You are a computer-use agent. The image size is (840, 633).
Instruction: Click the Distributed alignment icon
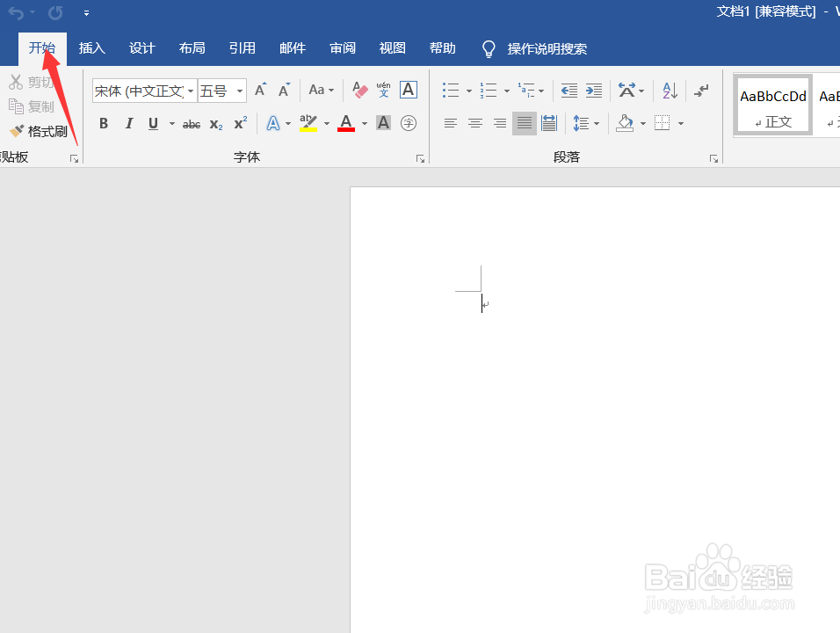pyautogui.click(x=549, y=124)
